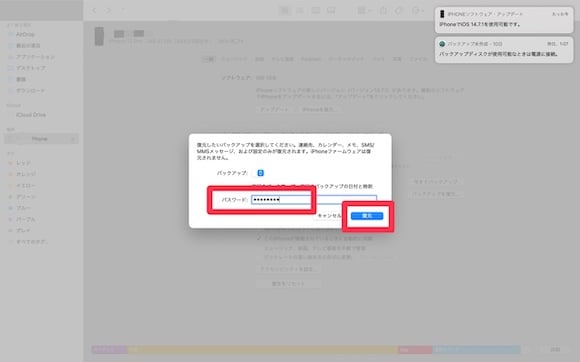Viewport: 580px width, 362px height.
Task: Select the グリーン tag in sidebar
Action: tap(25, 197)
